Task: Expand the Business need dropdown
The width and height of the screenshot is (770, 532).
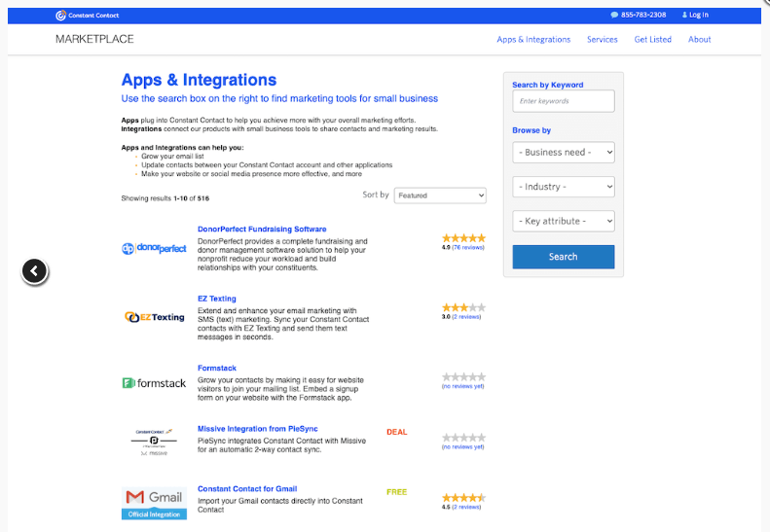Action: [x=564, y=152]
